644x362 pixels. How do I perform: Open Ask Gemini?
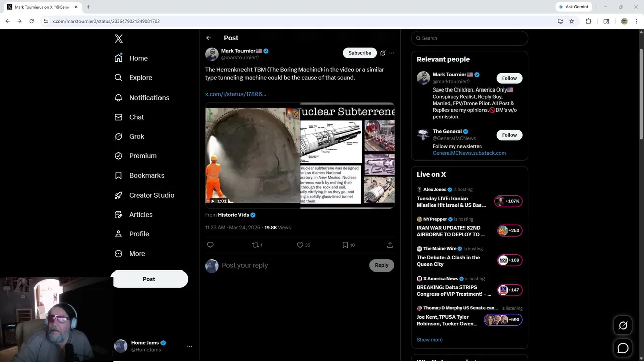[x=574, y=7]
